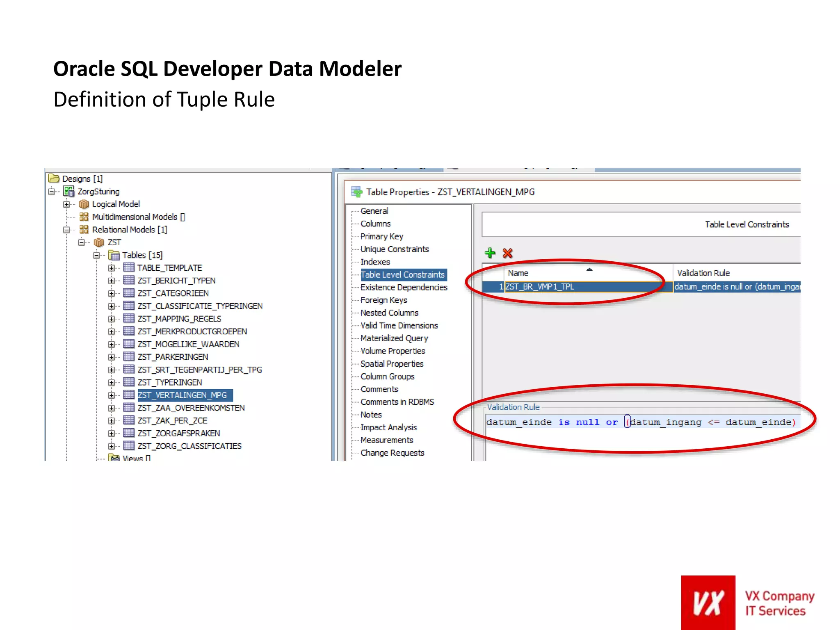Open the Measurements page

[x=387, y=440]
